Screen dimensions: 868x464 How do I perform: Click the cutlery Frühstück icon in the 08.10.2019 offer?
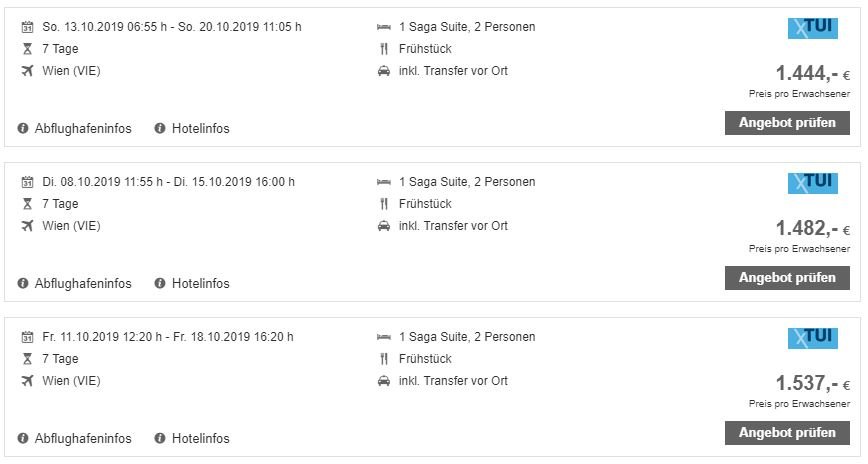coord(384,204)
